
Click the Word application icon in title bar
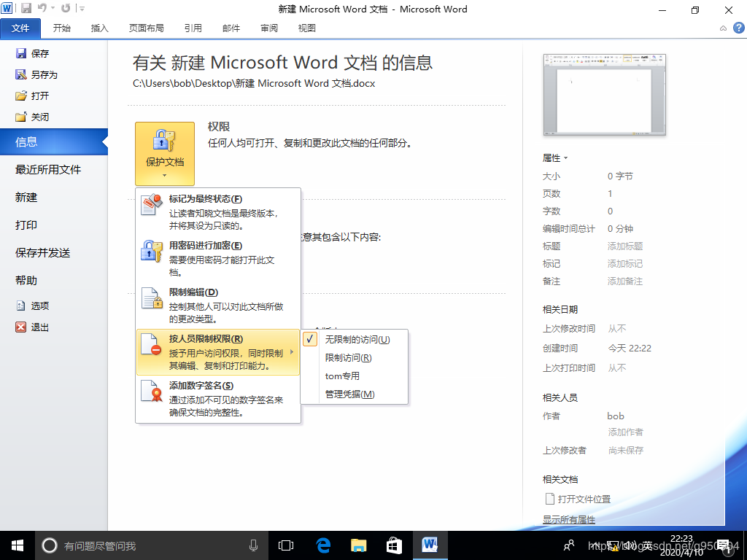7,8
